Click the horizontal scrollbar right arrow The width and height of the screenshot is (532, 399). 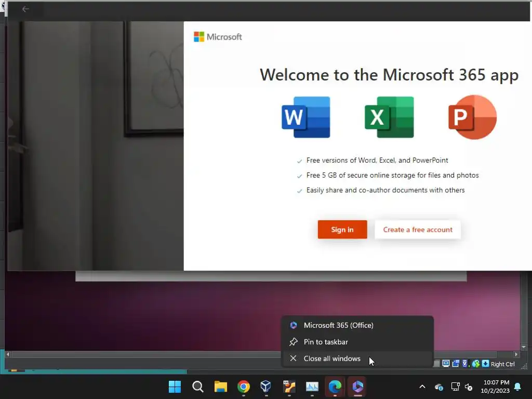pos(516,354)
